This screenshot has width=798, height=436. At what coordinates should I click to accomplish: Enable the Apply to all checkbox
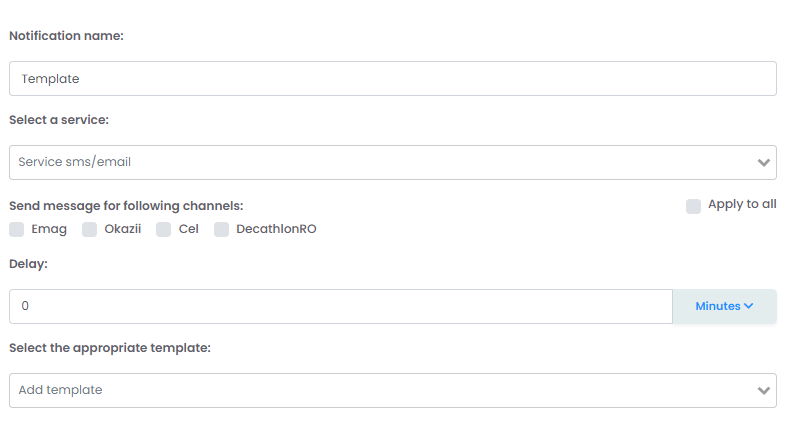pyautogui.click(x=693, y=206)
